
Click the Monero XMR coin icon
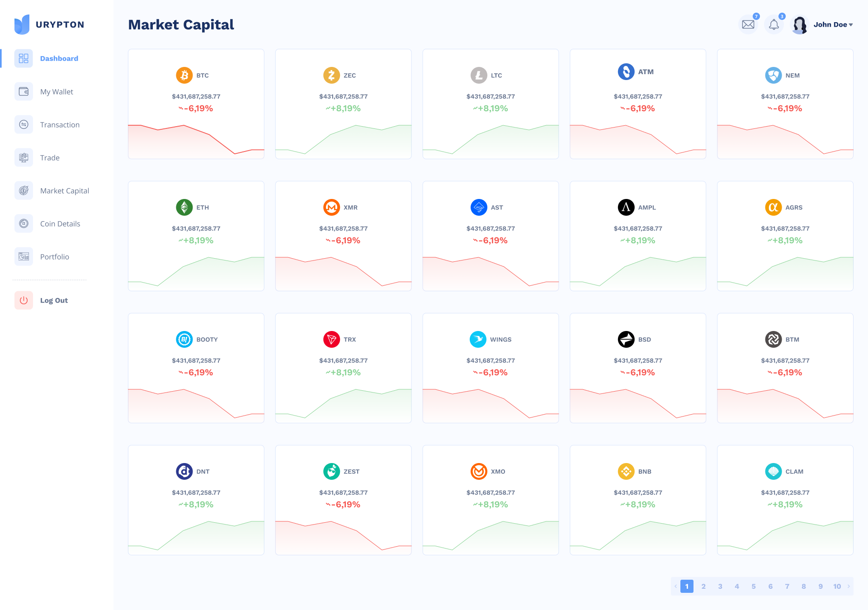click(x=331, y=207)
